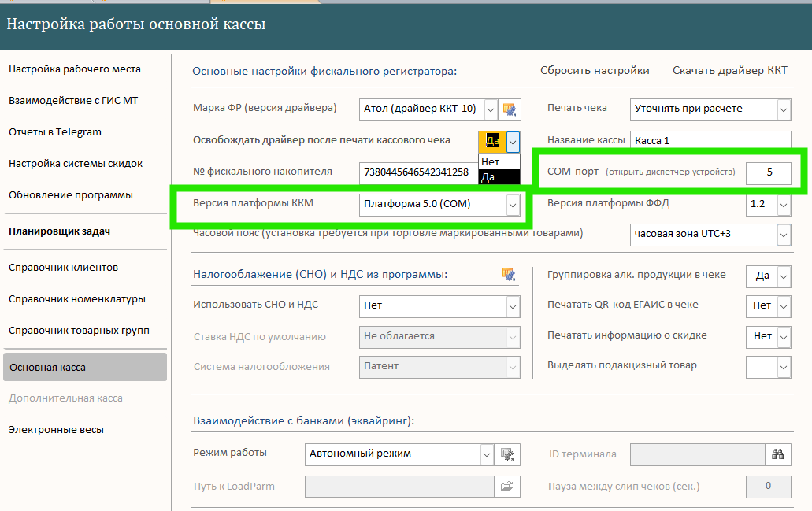Open Настройка системы скидок
The width and height of the screenshot is (812, 511).
point(76,164)
